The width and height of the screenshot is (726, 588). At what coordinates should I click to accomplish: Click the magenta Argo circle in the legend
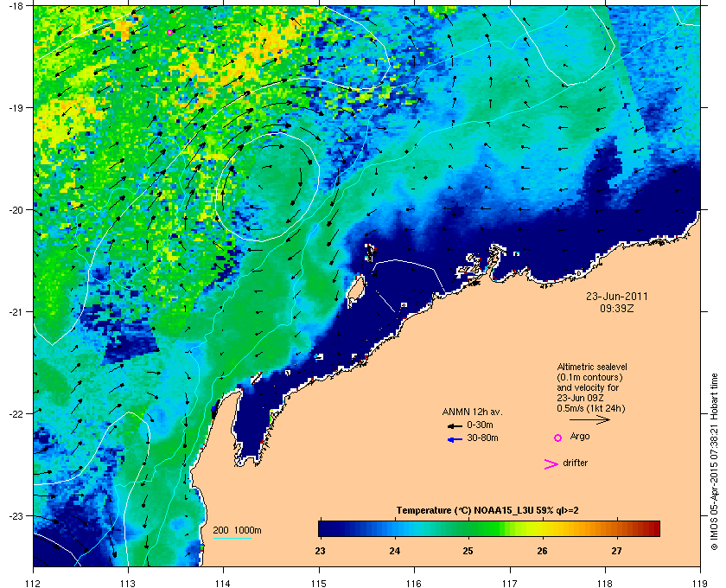[x=558, y=438]
